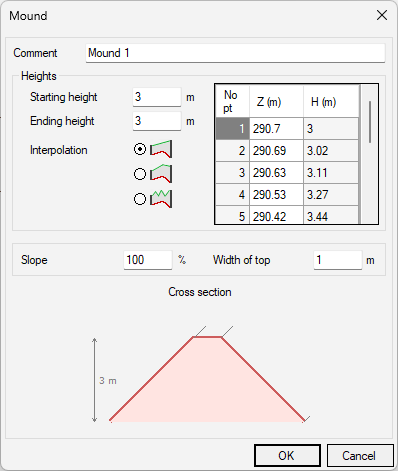The image size is (398, 471).
Task: Choose the second interpolation radio option
Action: tap(140, 174)
